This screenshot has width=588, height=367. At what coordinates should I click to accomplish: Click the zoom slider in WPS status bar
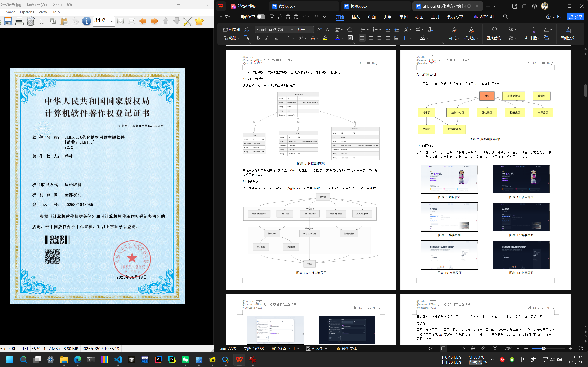pos(543,349)
